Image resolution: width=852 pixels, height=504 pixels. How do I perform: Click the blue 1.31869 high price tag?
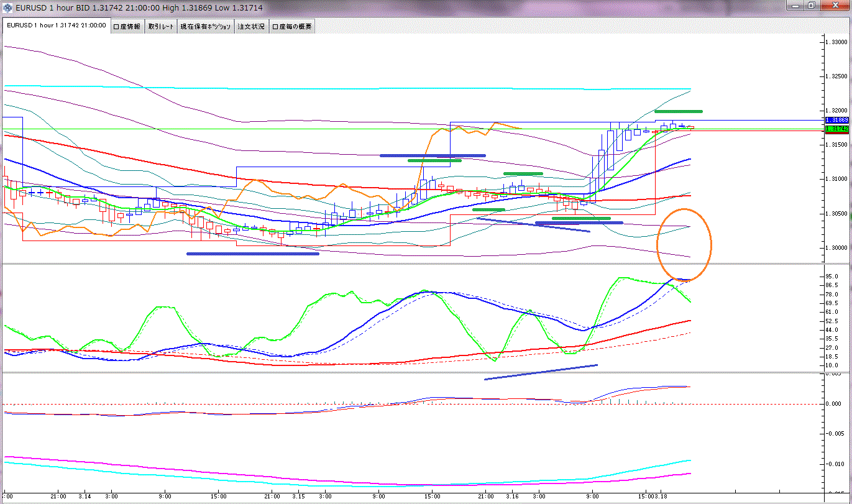click(836, 119)
